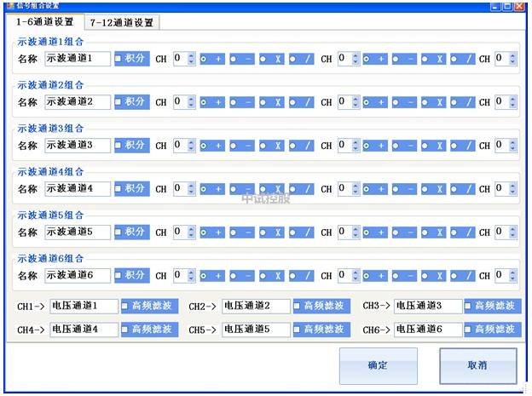The height and width of the screenshot is (396, 532).
Task: Enable 积分 checkbox for 示波通道1
Action: (119, 59)
